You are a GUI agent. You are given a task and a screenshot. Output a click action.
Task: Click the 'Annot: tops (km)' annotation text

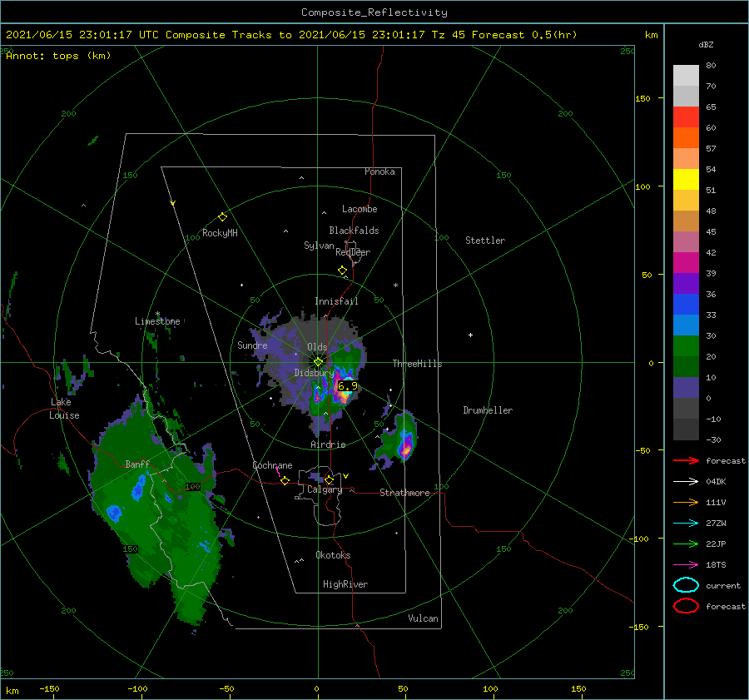coord(58,56)
